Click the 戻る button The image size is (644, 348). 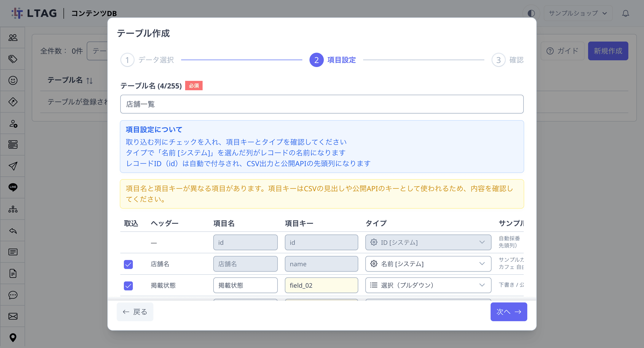coord(135,312)
